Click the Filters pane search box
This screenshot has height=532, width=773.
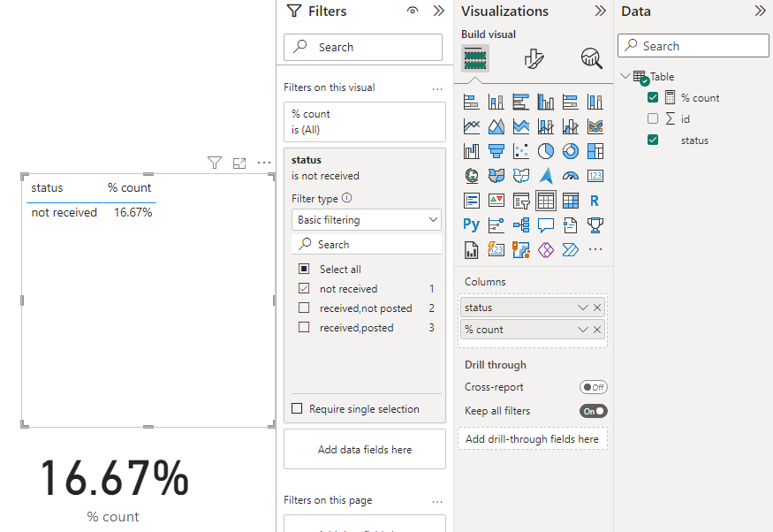(363, 48)
